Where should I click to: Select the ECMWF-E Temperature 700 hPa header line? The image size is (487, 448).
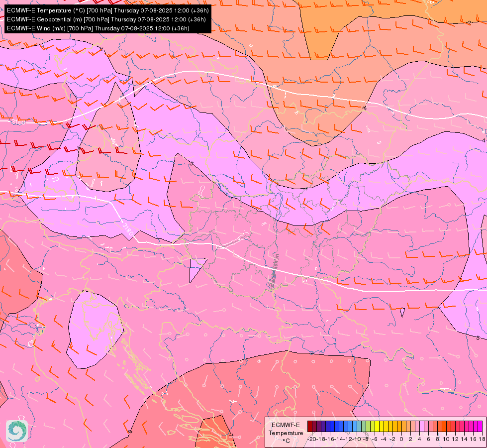pos(108,10)
